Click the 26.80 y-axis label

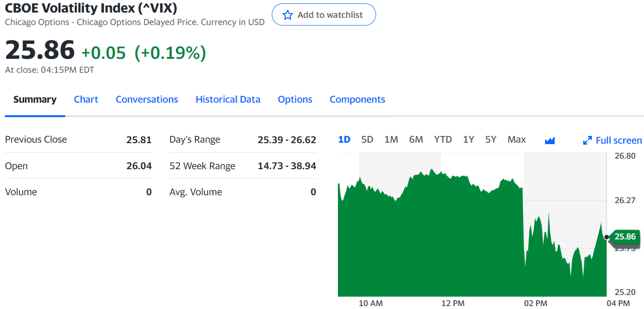pos(625,156)
